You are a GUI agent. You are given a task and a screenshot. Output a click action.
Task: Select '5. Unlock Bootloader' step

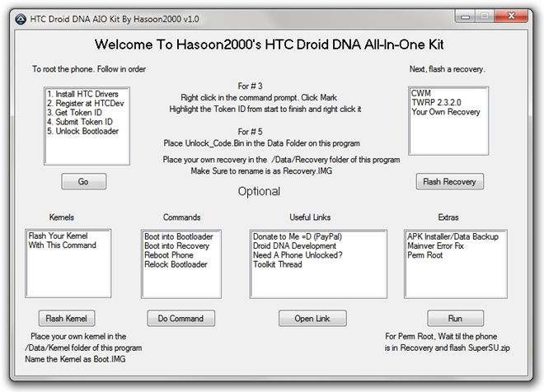pos(83,132)
